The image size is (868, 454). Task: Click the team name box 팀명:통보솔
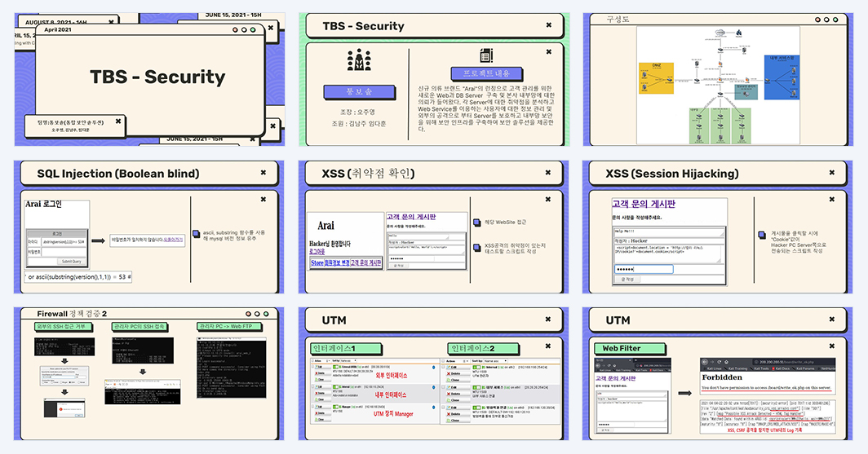point(75,126)
